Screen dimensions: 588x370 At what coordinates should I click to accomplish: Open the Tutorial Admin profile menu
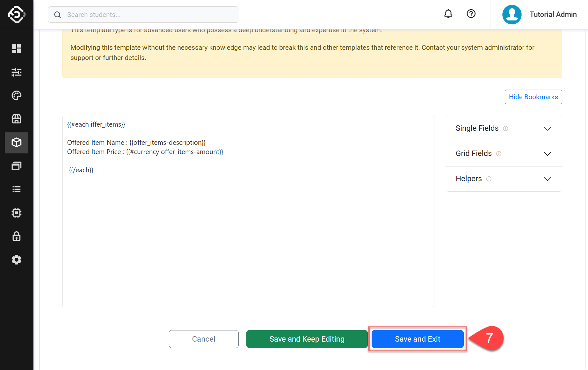pyautogui.click(x=539, y=15)
